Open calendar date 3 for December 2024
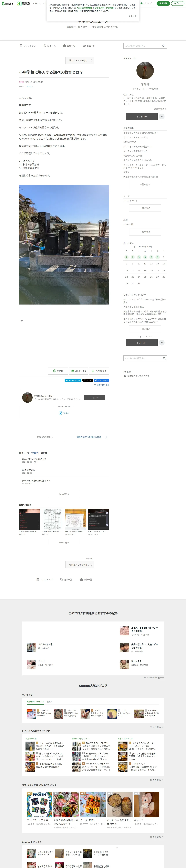Image resolution: width=186 pixels, height=868 pixels. tap(139, 257)
